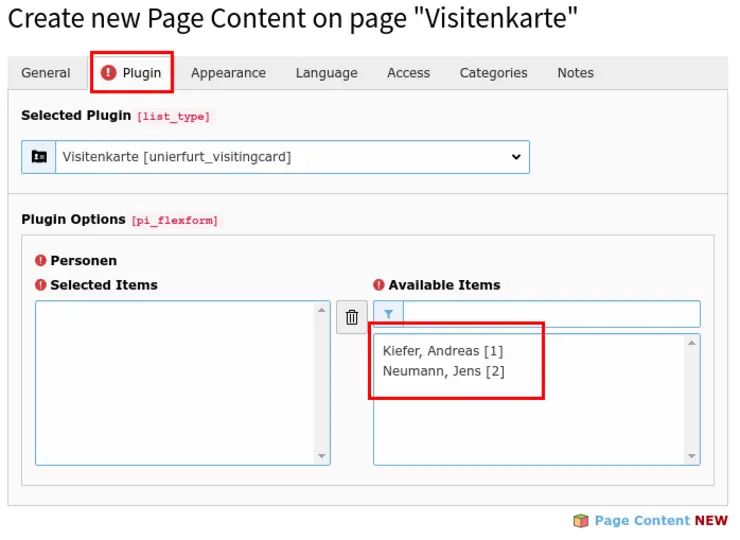The height and width of the screenshot is (540, 740).
Task: Click the Available Items scrollbar down arrow
Action: 691,456
